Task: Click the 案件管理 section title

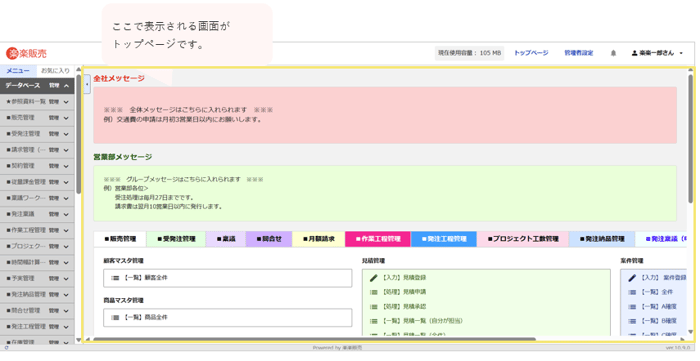Action: click(x=632, y=261)
